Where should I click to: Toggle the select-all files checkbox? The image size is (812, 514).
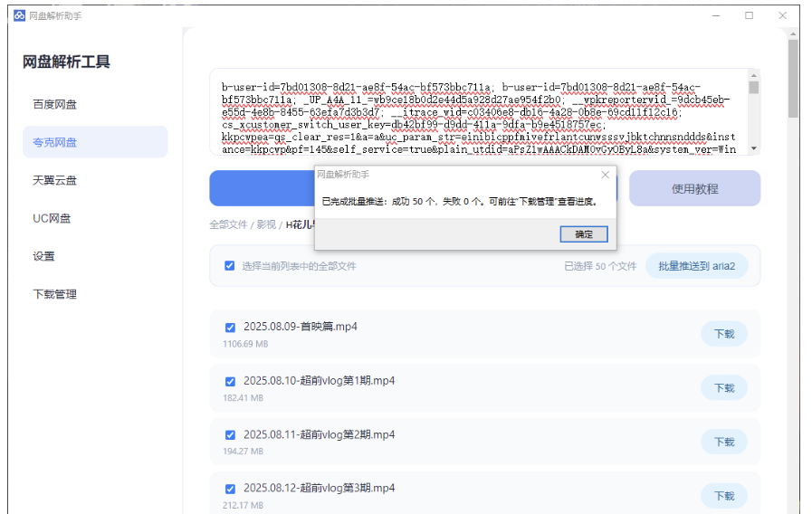coord(230,266)
